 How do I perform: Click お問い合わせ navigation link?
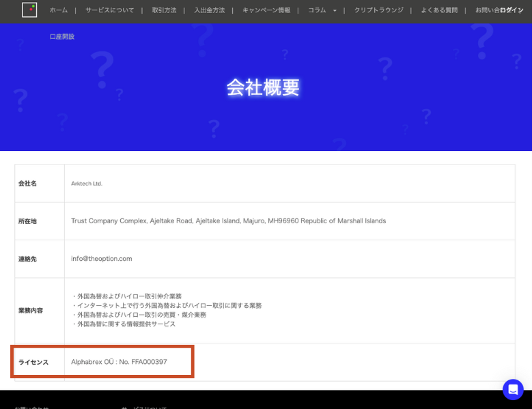tap(487, 10)
